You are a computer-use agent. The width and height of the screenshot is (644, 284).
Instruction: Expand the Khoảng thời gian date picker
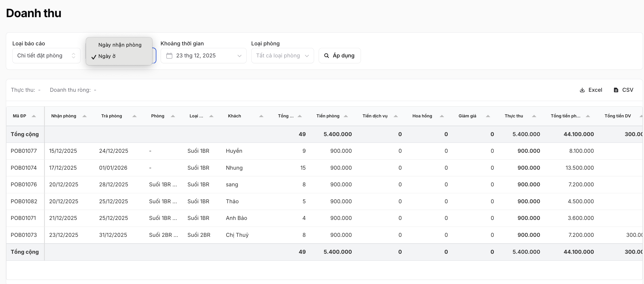tap(203, 56)
